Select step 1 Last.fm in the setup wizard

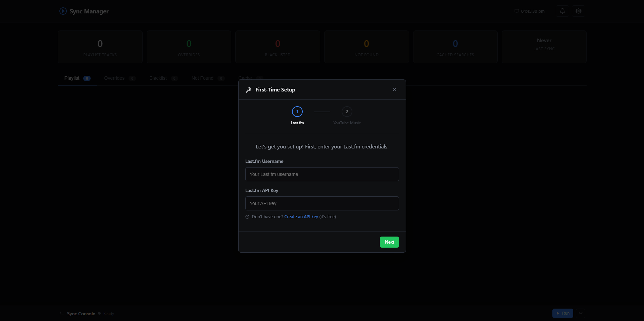pyautogui.click(x=297, y=112)
